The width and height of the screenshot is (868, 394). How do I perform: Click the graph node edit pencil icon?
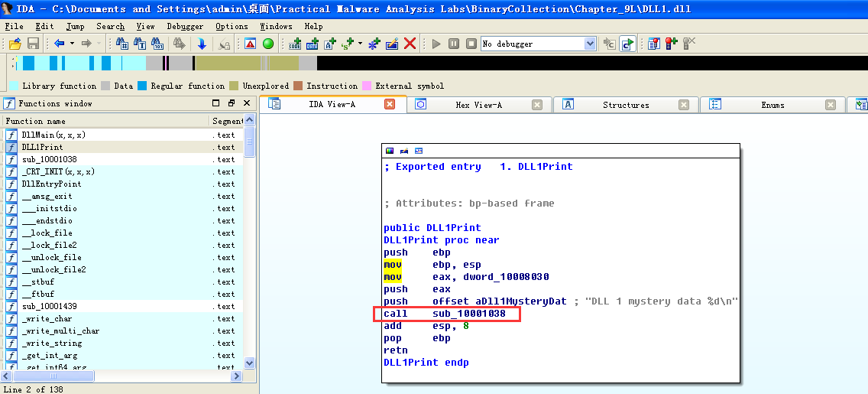coord(404,151)
